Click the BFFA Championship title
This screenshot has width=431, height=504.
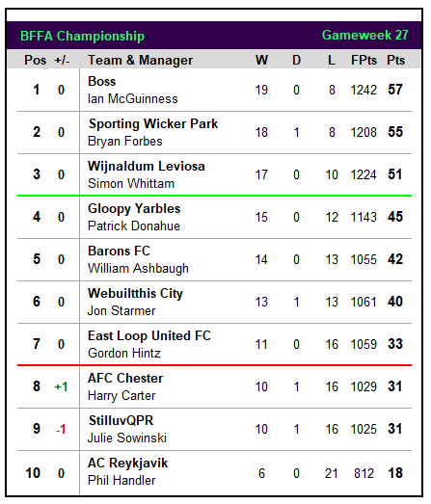[x=82, y=36]
